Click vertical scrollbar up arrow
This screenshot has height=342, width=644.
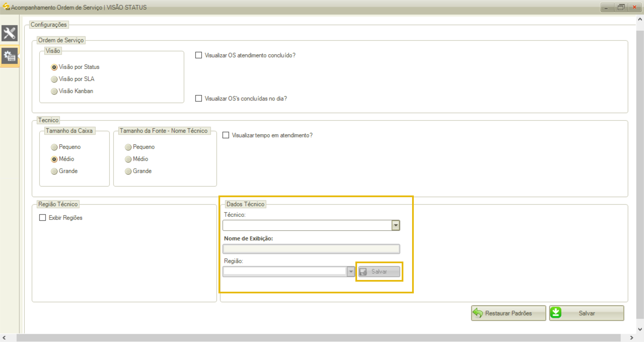pyautogui.click(x=640, y=19)
